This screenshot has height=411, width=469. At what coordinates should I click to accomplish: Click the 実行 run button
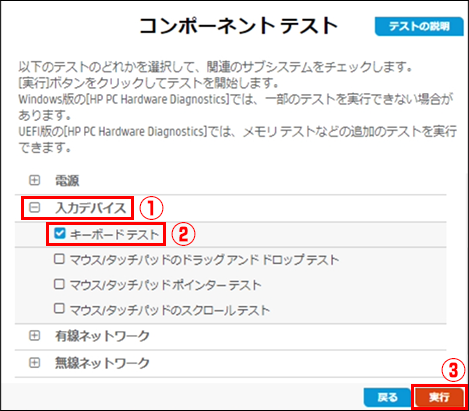[x=439, y=397]
